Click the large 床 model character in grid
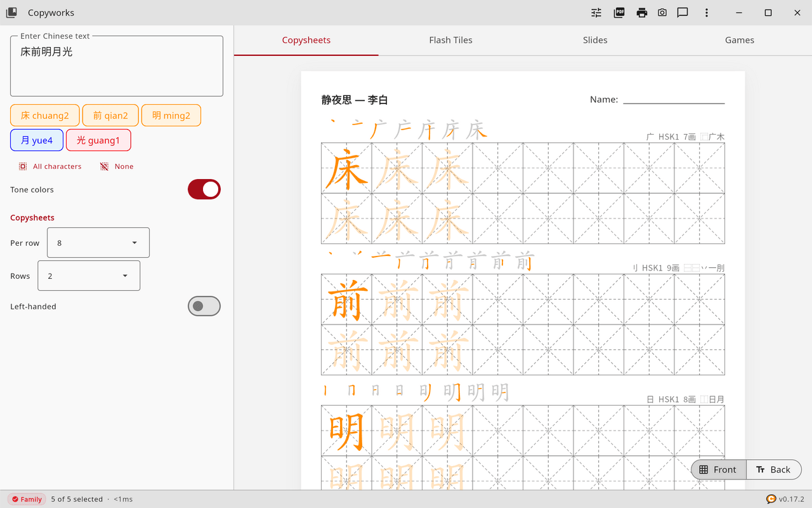This screenshot has height=508, width=812. (346, 168)
